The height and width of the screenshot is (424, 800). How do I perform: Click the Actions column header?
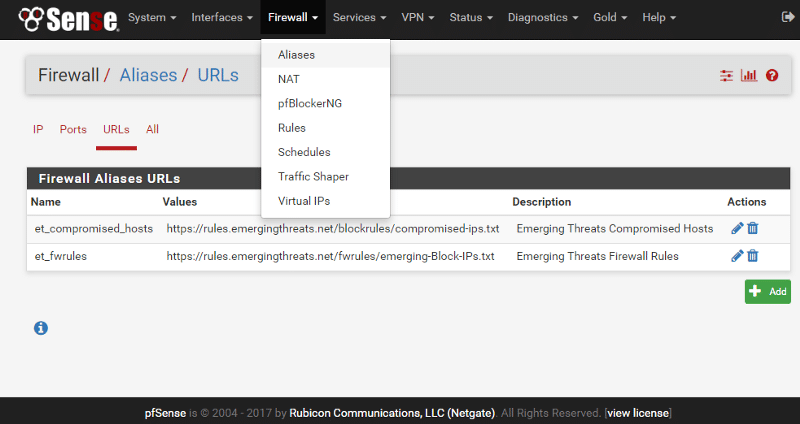pos(746,202)
